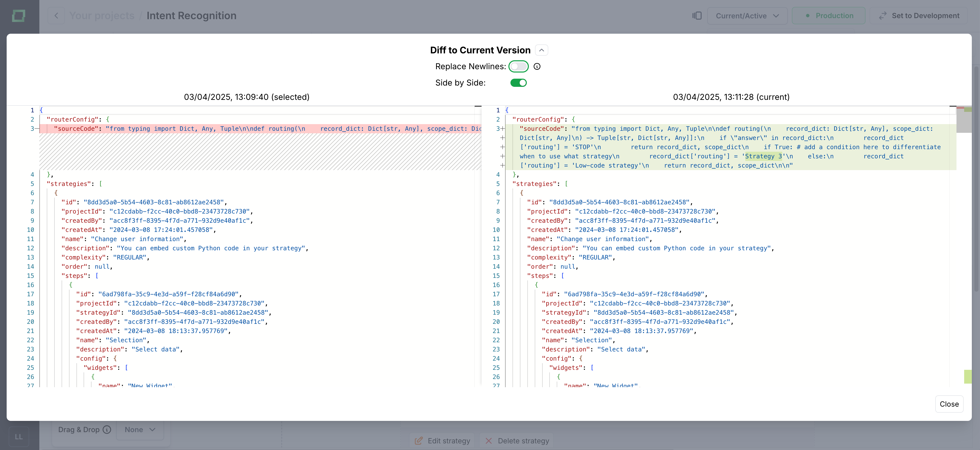Click "strategyId" line in the left pane
Screen dimensions: 980x450
(x=174, y=312)
